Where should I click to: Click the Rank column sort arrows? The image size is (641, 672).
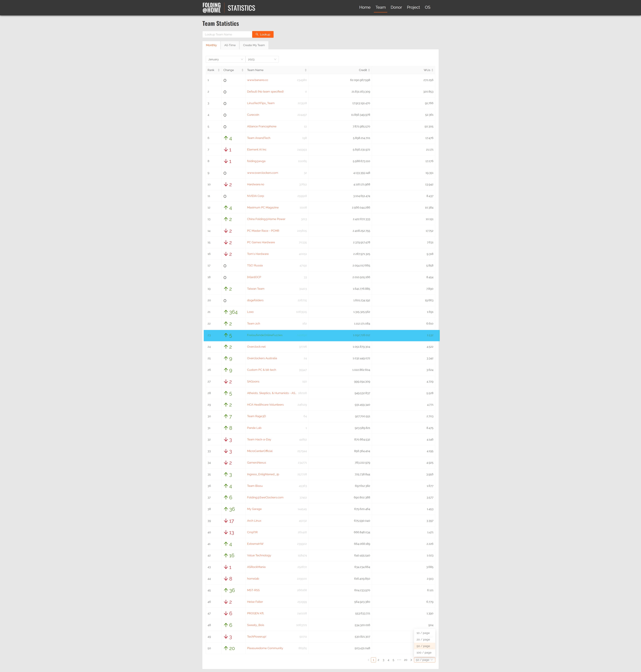click(219, 70)
